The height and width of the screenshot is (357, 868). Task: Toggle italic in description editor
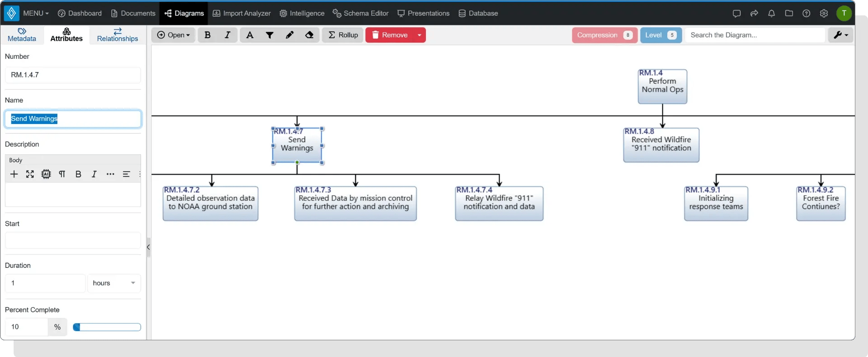point(94,174)
